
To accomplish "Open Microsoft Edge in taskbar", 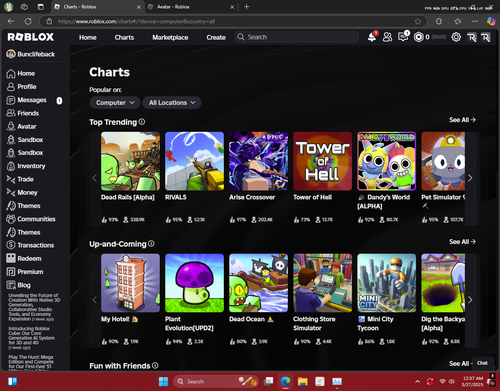I will [x=285, y=381].
